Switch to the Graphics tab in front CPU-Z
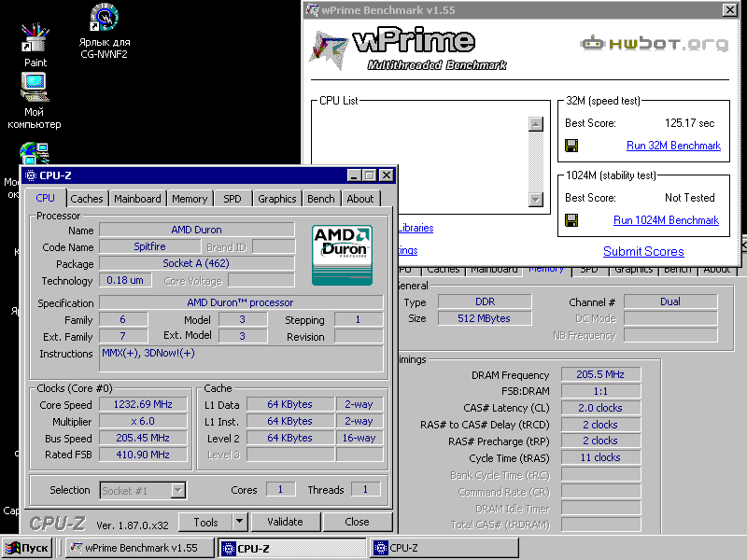The width and height of the screenshot is (747, 560). coord(276,199)
